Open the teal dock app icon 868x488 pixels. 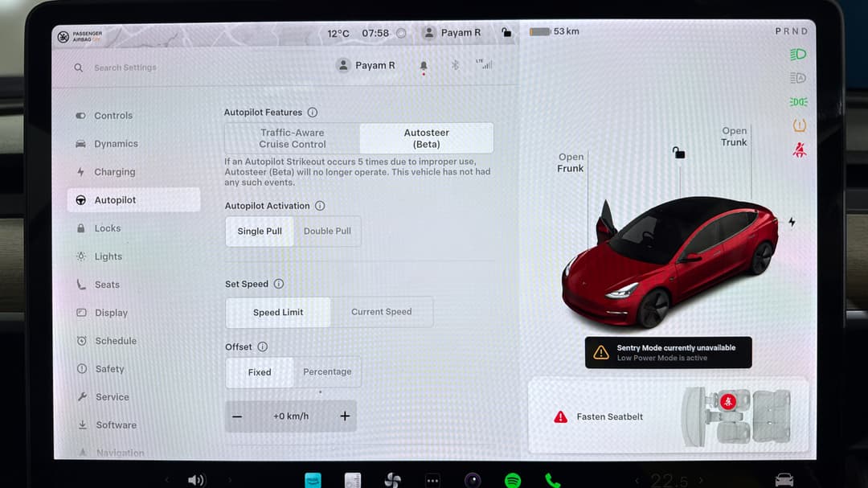click(313, 480)
